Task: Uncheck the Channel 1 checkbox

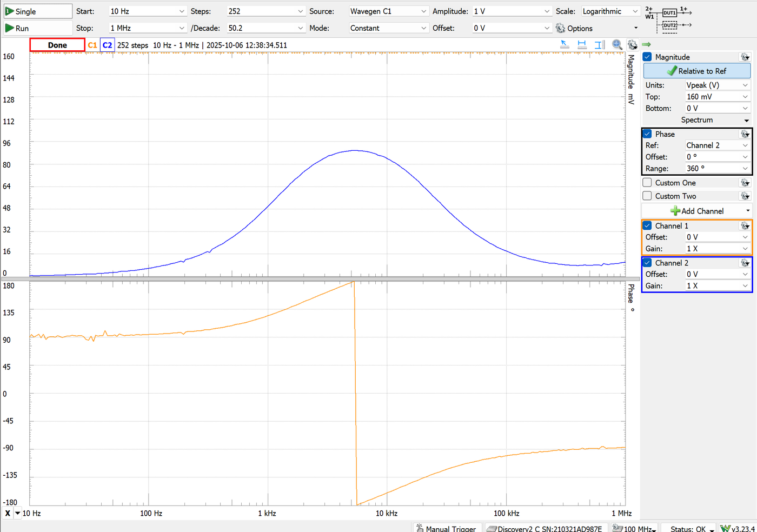Action: [647, 226]
